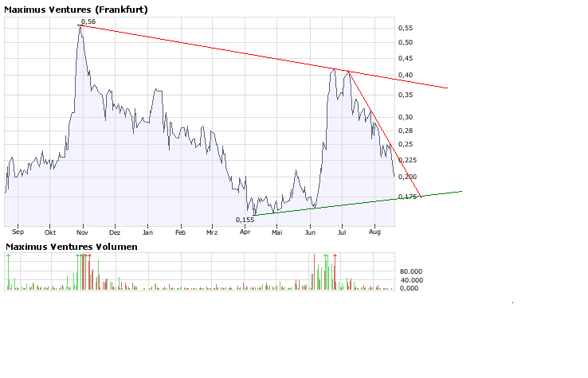Click the 0,225 price axis value
Image resolution: width=588 pixels, height=378 pixels.
pos(407,160)
